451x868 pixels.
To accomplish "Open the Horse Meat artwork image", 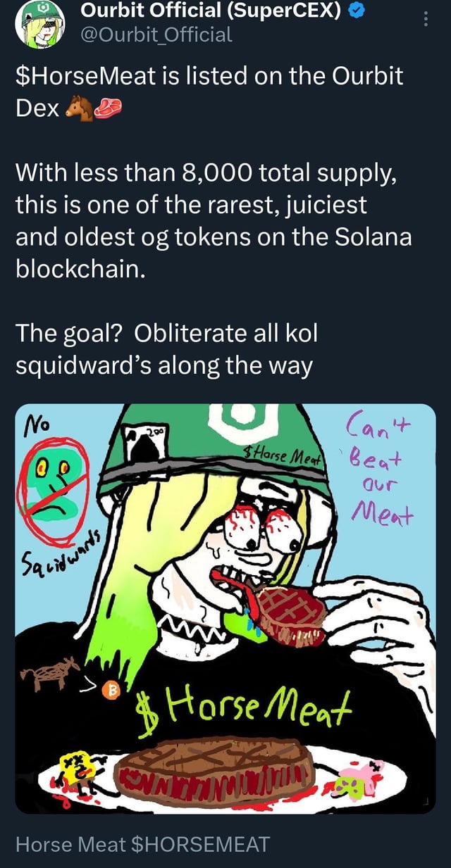I will coord(225,608).
